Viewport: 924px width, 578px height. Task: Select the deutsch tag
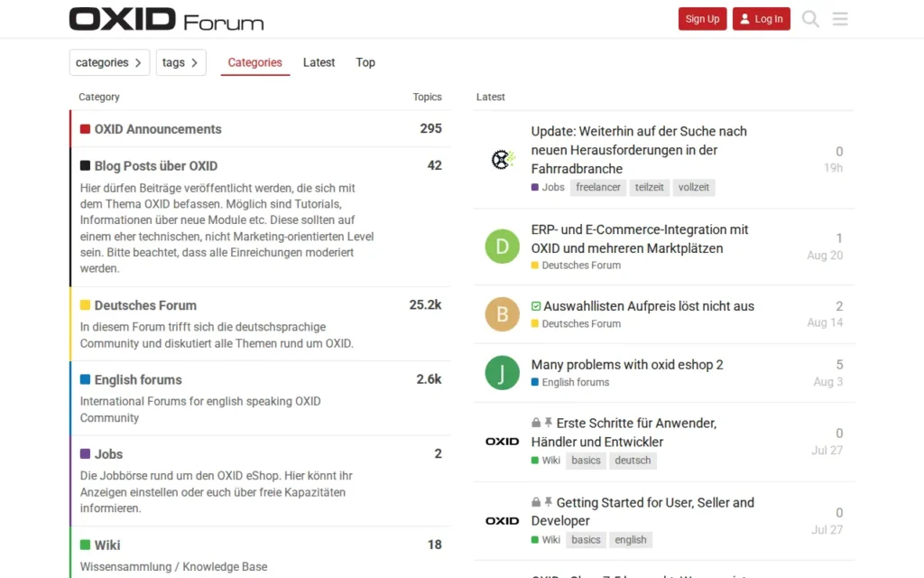pos(633,460)
